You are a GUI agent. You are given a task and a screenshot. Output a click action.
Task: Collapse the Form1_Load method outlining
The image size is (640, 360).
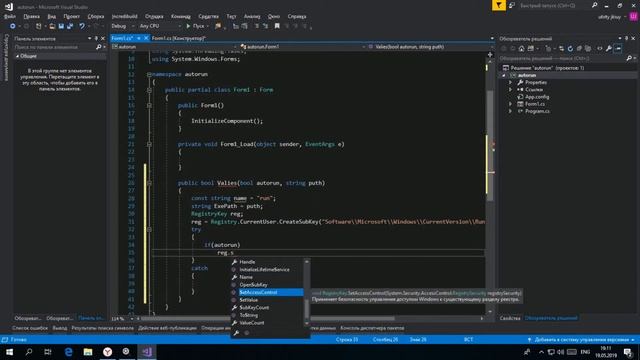(x=149, y=144)
